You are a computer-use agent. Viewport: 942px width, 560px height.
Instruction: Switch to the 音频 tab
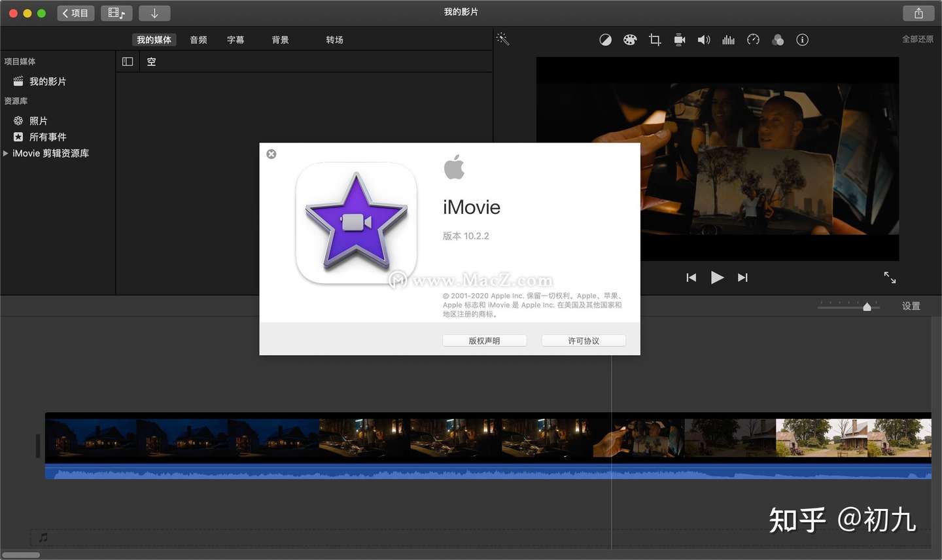point(198,40)
